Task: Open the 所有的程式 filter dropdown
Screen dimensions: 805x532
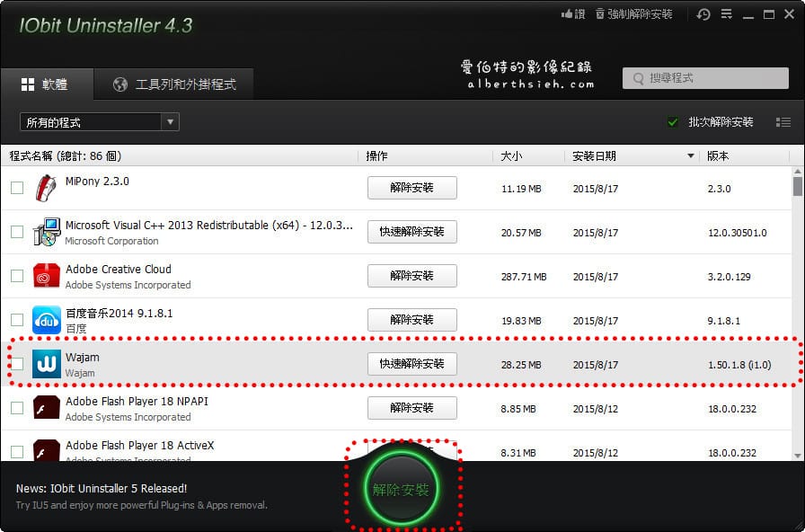Action: (99, 122)
